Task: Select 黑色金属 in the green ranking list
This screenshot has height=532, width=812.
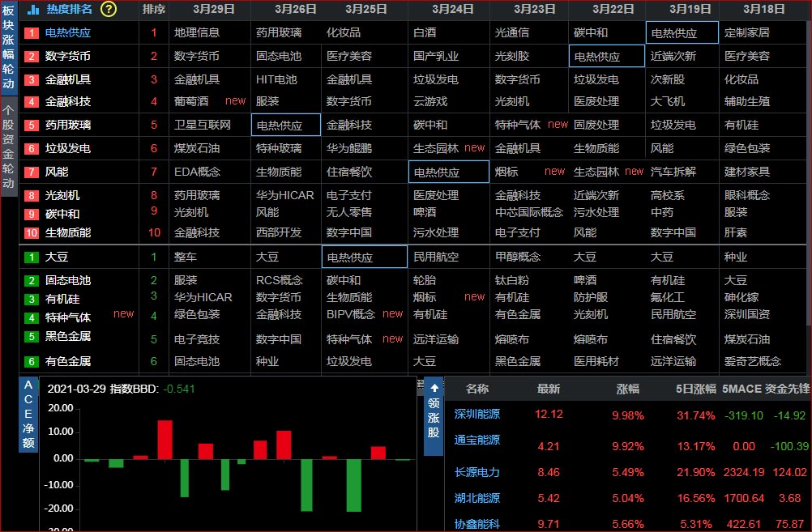Action: (68, 336)
